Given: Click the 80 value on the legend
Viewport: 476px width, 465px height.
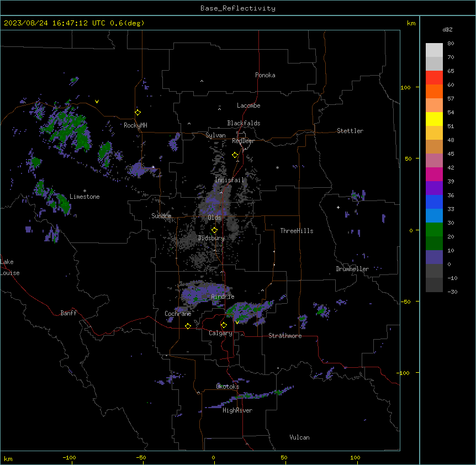Looking at the screenshot, I should click(451, 44).
